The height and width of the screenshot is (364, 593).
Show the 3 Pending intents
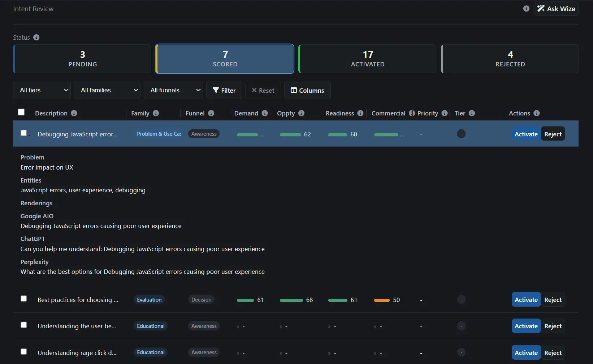tap(82, 59)
